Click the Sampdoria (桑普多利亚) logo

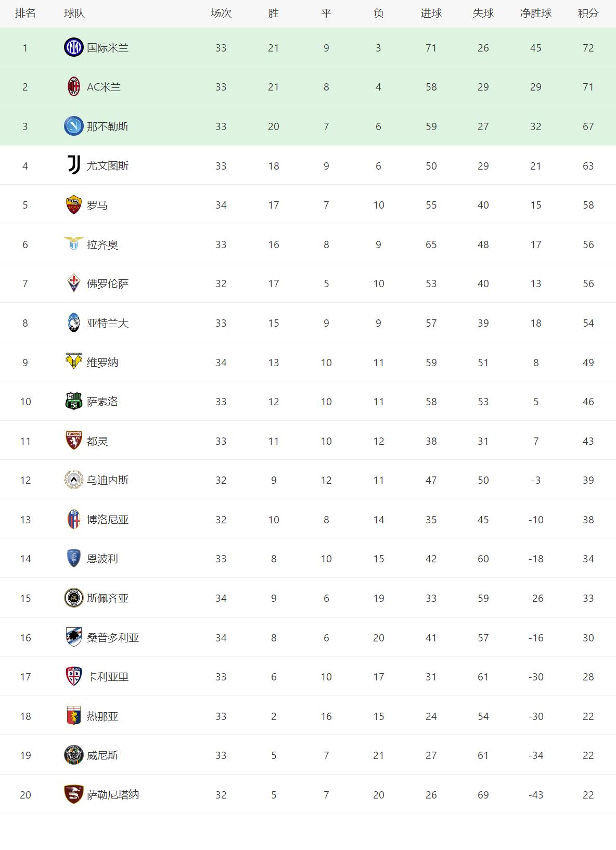tap(73, 637)
